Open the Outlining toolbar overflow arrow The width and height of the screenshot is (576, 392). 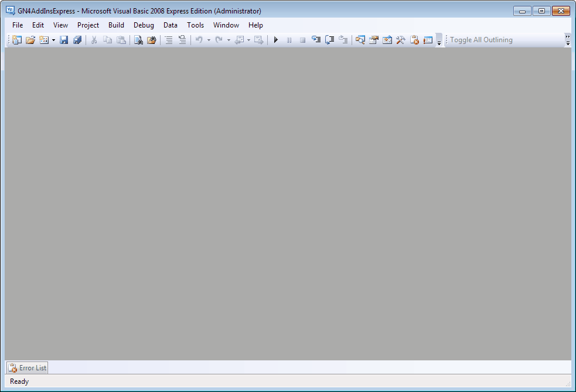coord(568,40)
